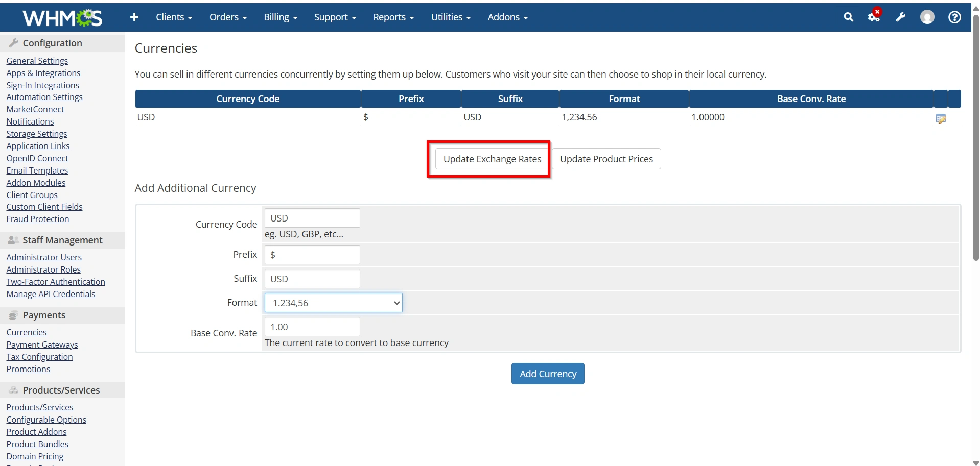Click the Base Conv. Rate column header
Viewport: 980px width, 466px height.
click(x=811, y=99)
